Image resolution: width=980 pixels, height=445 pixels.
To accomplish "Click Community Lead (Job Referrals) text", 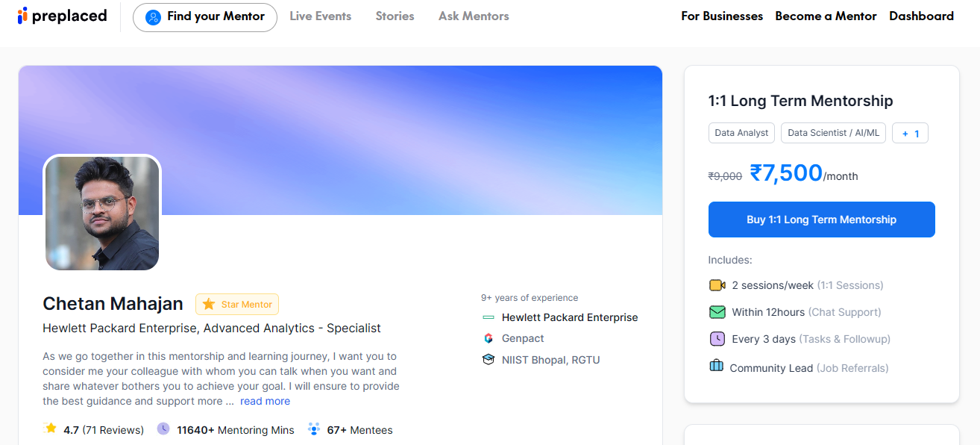I will pyautogui.click(x=809, y=368).
